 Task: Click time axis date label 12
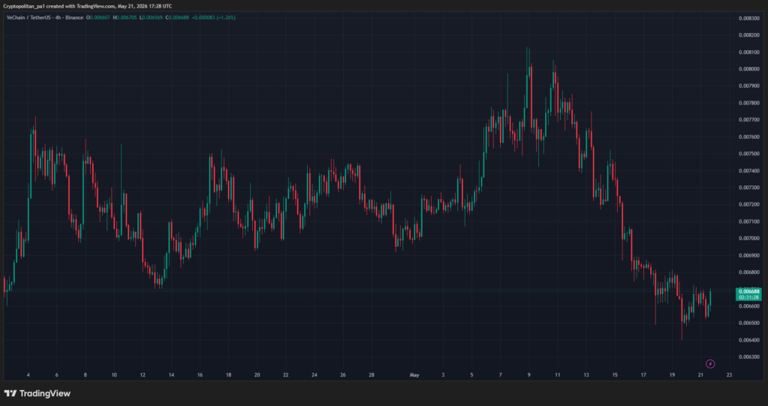pos(143,375)
